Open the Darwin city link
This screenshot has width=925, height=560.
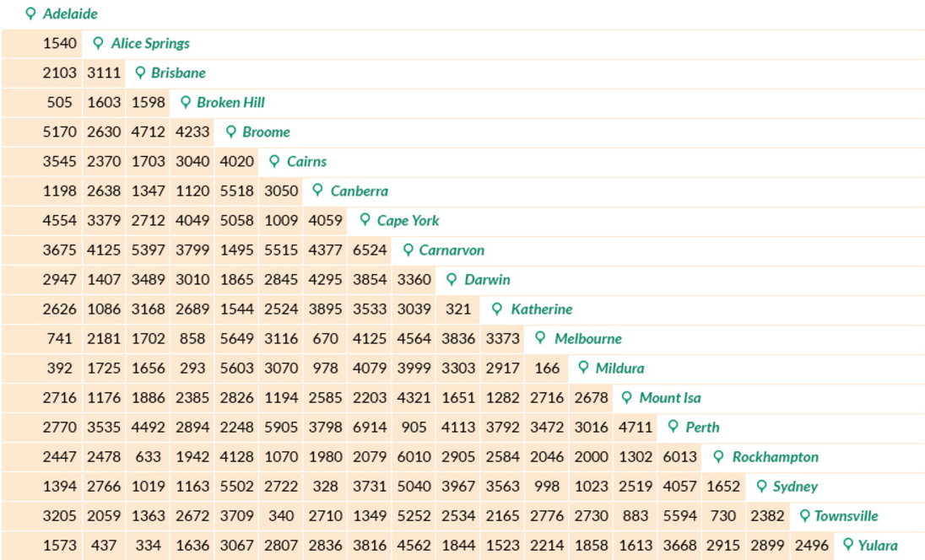pyautogui.click(x=487, y=280)
